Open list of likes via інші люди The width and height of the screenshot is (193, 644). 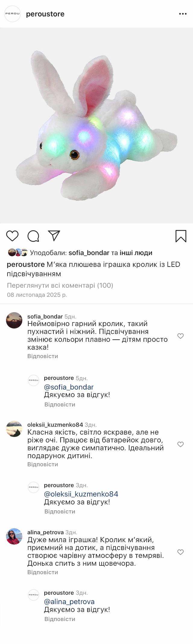click(136, 253)
